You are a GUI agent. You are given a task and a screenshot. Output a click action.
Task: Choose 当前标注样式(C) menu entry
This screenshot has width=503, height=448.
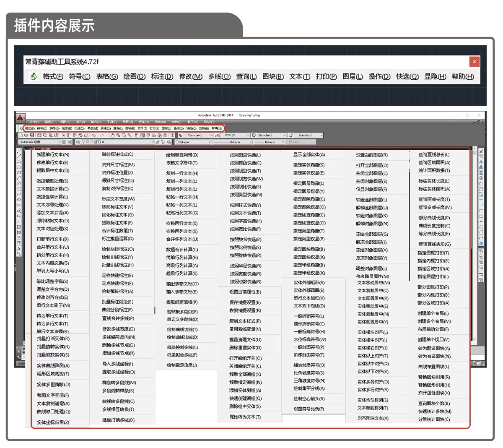click(x=117, y=154)
